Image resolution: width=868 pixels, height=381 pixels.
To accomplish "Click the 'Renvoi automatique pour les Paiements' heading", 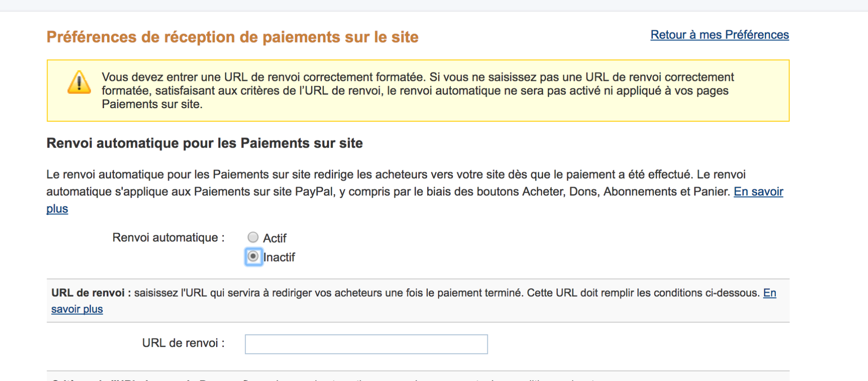I will tap(204, 143).
